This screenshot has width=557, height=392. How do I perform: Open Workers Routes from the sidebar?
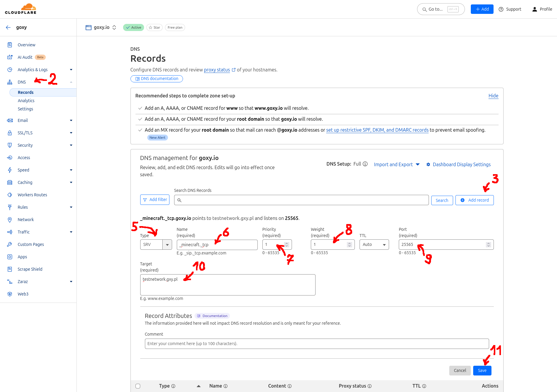pyautogui.click(x=32, y=195)
